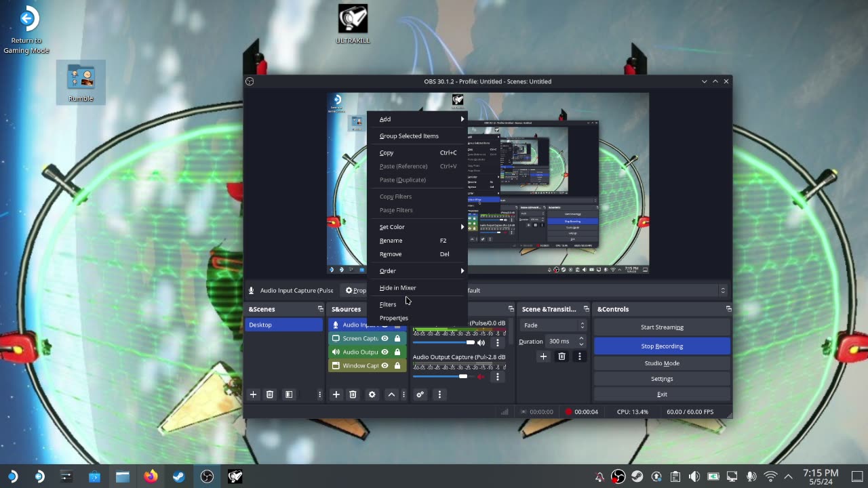Viewport: 868px width, 488px height.
Task: Open Properties from the context menu
Action: point(417,318)
